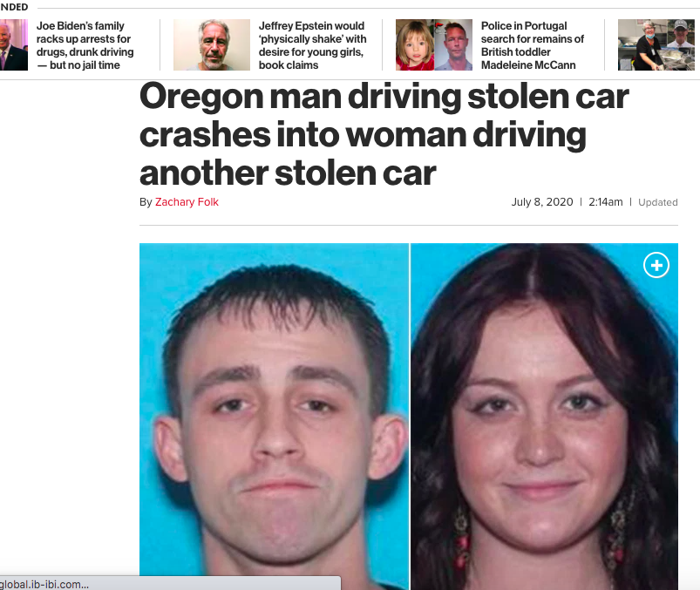This screenshot has width=700, height=590.
Task: Click the woman's mugshot photo
Action: pyautogui.click(x=544, y=417)
